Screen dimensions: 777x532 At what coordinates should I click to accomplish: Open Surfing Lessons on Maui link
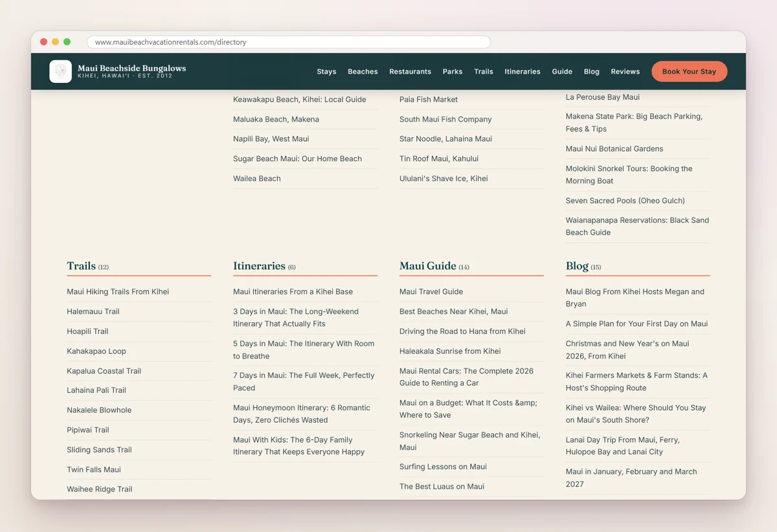point(443,467)
